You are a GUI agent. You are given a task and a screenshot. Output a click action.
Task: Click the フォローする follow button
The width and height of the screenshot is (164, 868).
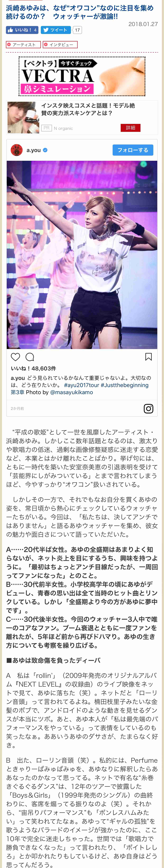coord(133,150)
